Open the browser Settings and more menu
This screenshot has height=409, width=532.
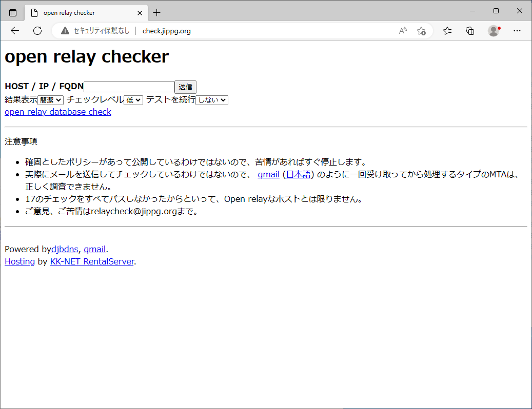[x=517, y=31]
